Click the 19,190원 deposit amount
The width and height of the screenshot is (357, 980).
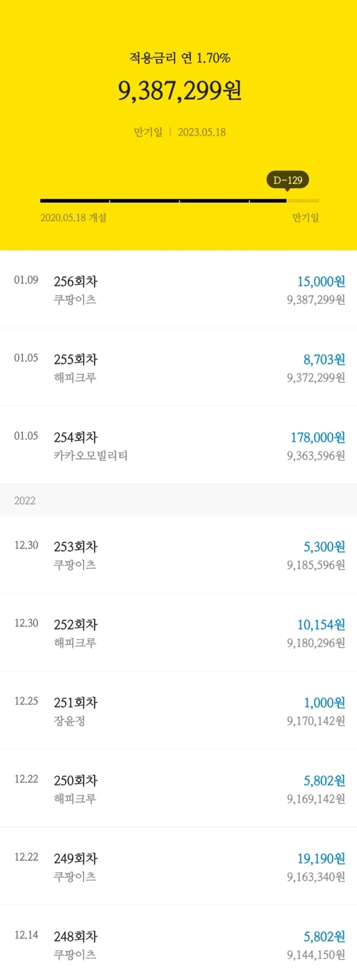[321, 858]
